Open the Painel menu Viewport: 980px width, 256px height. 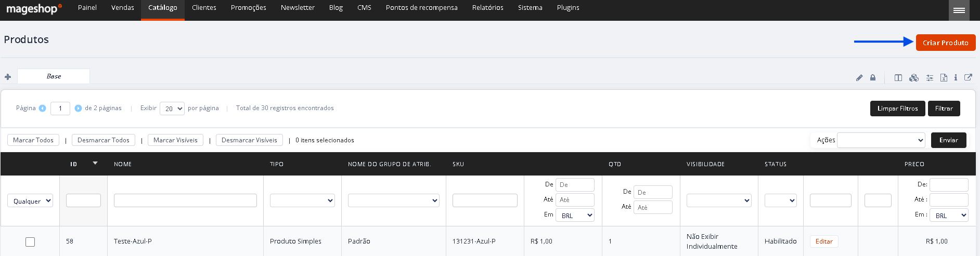[x=87, y=8]
